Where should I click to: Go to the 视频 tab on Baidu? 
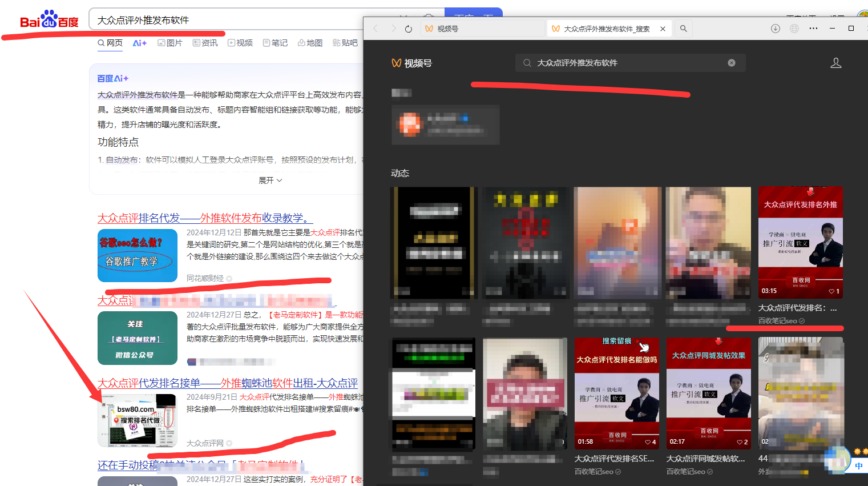[x=240, y=43]
